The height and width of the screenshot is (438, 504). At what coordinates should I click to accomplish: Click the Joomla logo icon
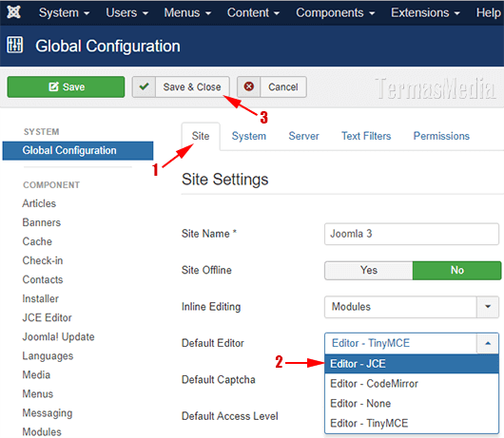coord(14,12)
